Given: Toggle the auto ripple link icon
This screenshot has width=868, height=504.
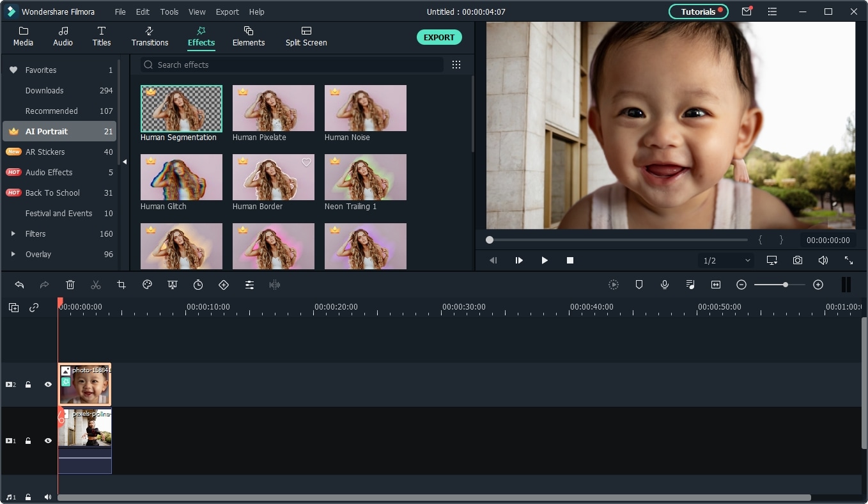Looking at the screenshot, I should point(34,308).
